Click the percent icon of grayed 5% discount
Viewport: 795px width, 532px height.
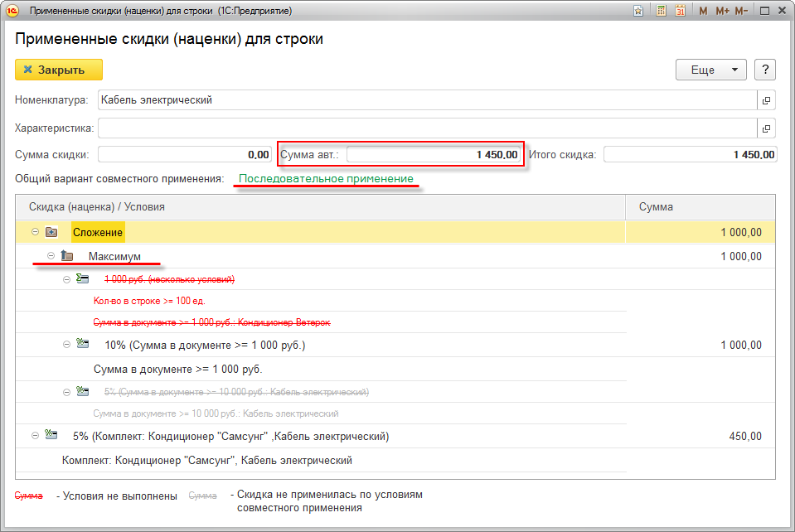(83, 391)
